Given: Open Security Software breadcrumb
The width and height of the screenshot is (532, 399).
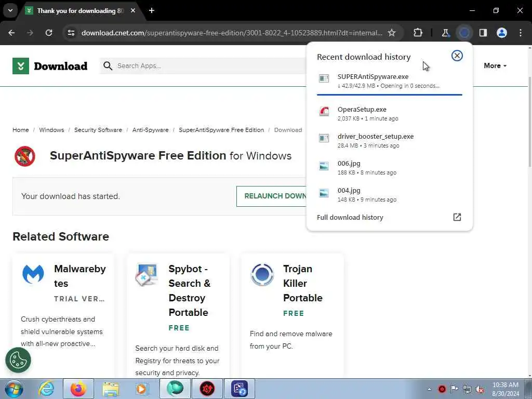Looking at the screenshot, I should pyautogui.click(x=98, y=130).
